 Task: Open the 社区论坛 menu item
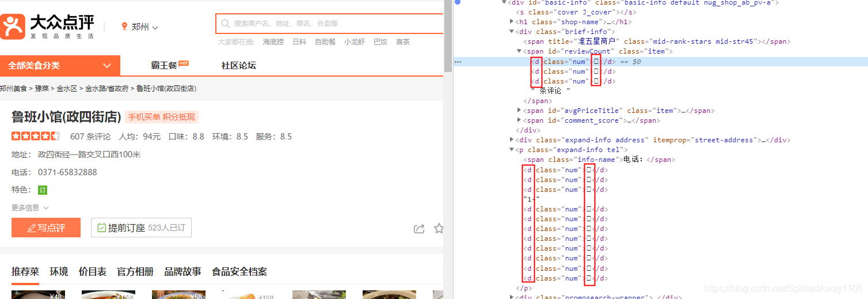coord(239,65)
